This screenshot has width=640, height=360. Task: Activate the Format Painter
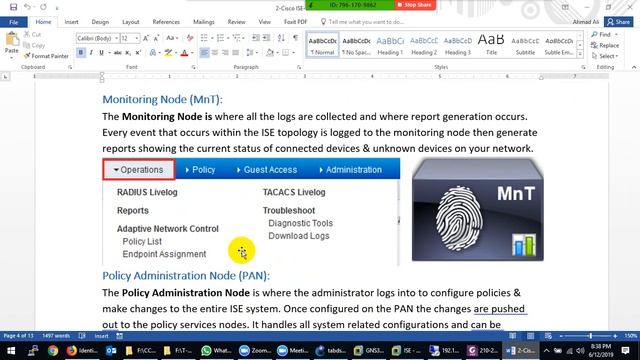46,56
